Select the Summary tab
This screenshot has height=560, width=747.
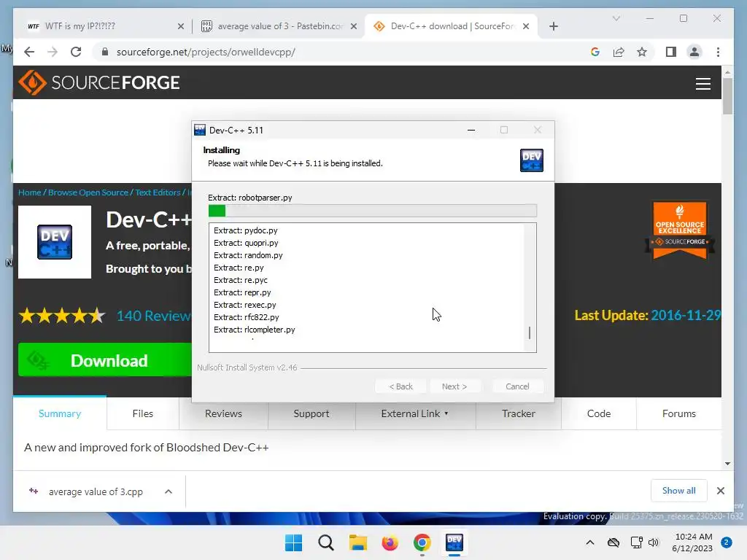pyautogui.click(x=60, y=413)
